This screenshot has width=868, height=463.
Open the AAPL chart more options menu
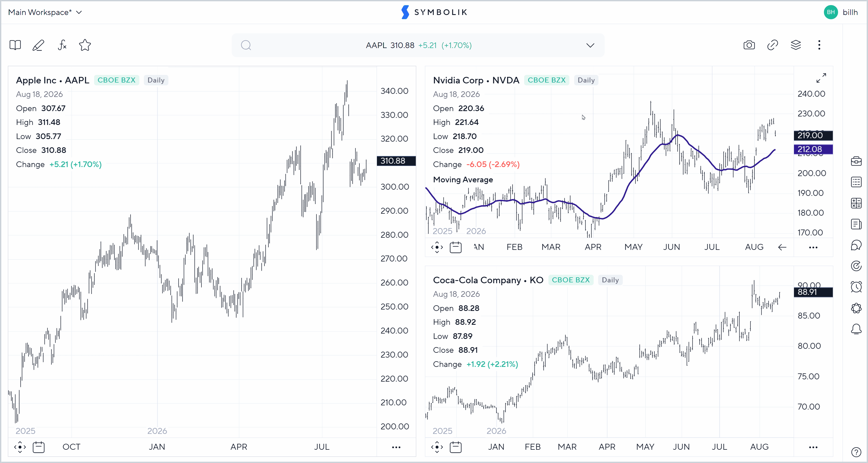click(396, 447)
